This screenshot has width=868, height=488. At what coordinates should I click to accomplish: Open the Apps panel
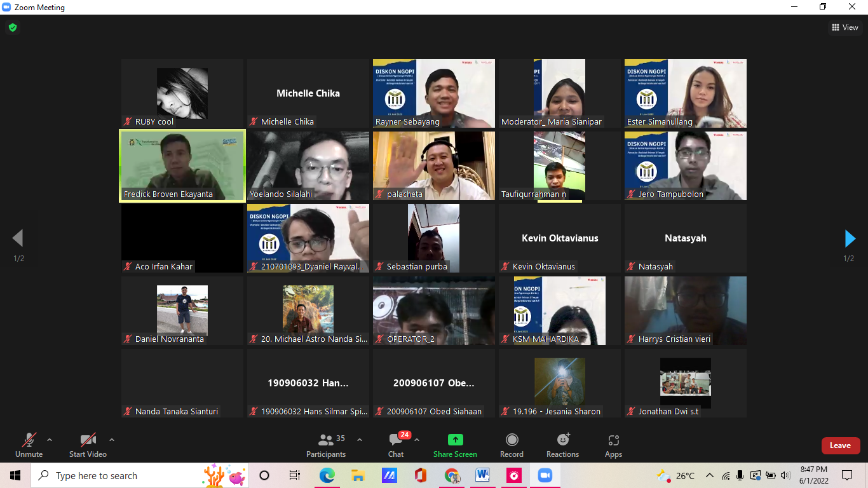coord(613,440)
